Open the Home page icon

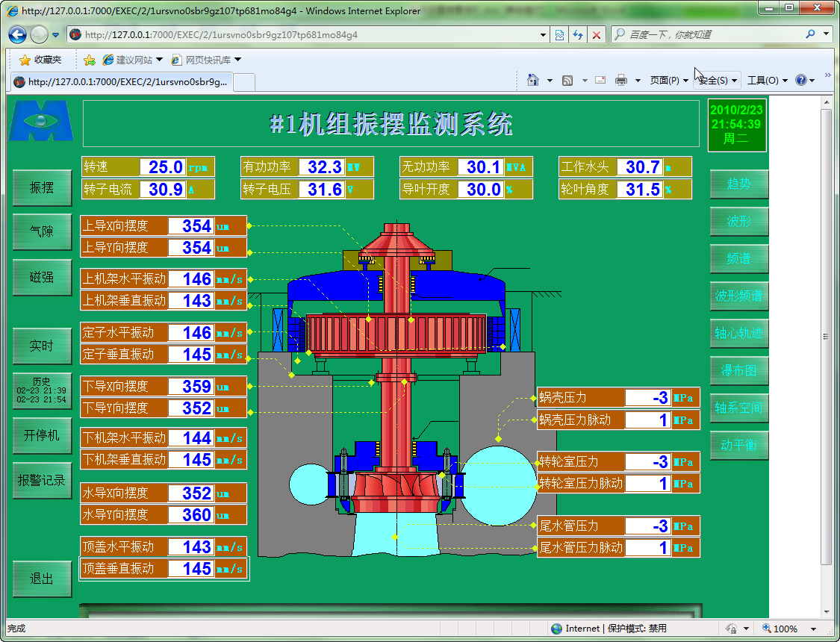point(533,80)
